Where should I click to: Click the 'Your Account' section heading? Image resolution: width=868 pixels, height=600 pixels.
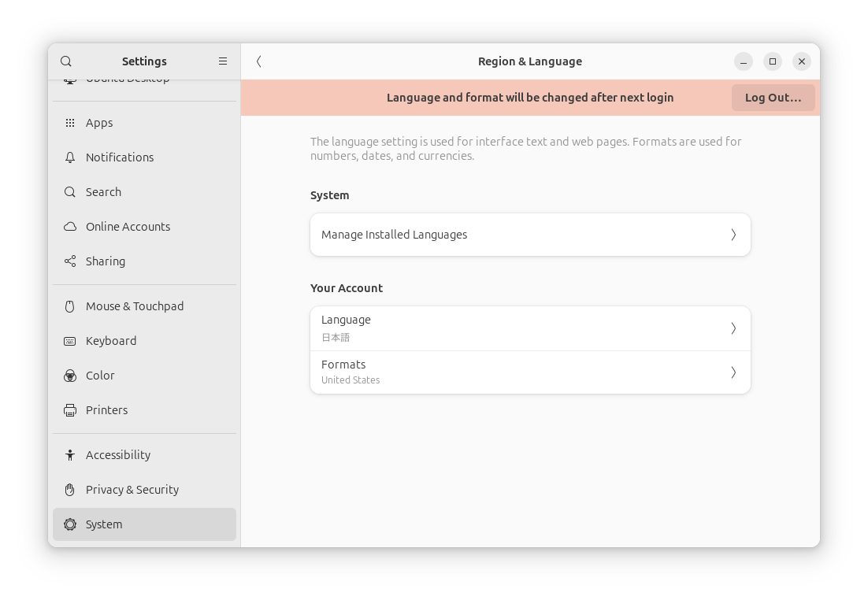[347, 288]
